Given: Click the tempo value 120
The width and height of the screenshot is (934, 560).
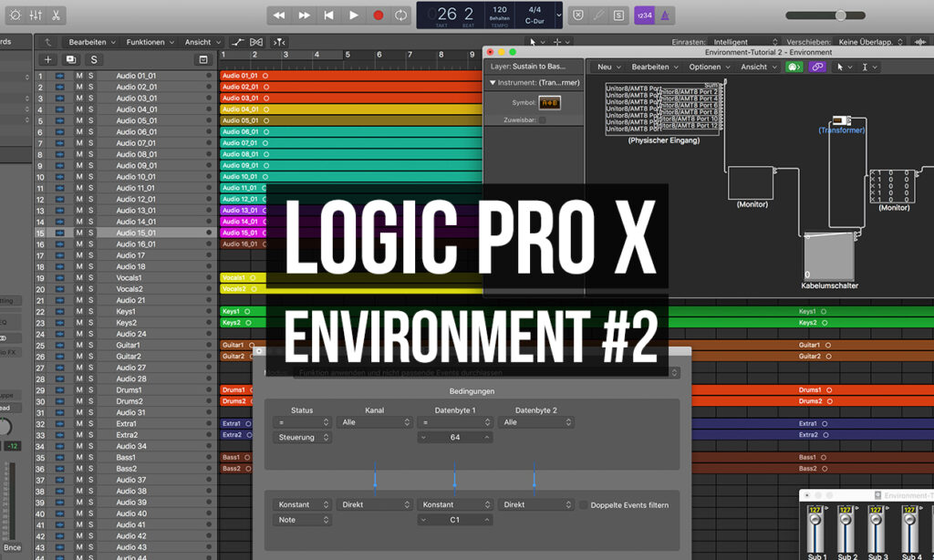Looking at the screenshot, I should 500,9.
